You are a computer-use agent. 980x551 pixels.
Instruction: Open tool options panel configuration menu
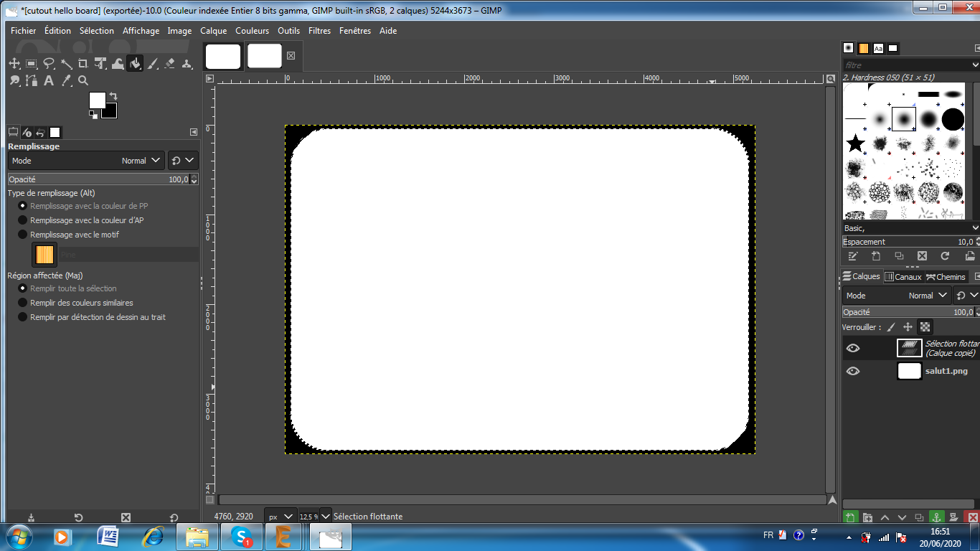point(194,132)
